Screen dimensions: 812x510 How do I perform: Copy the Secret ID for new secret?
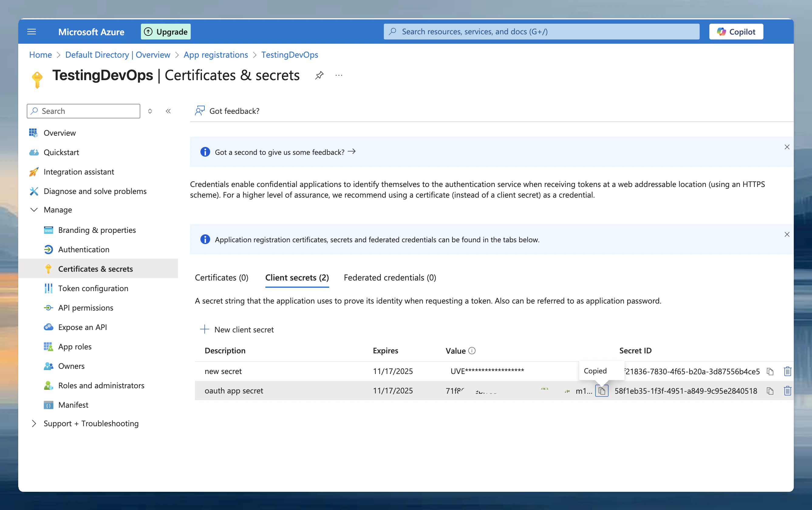(770, 371)
